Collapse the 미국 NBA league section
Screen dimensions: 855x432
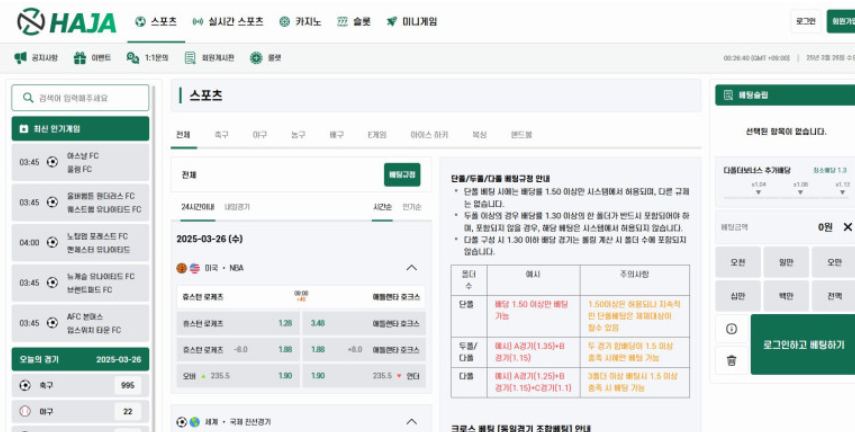coord(412,268)
